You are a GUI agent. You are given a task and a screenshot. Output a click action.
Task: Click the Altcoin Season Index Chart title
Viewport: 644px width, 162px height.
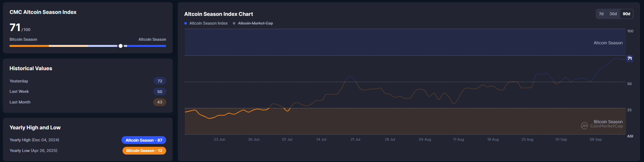(219, 14)
